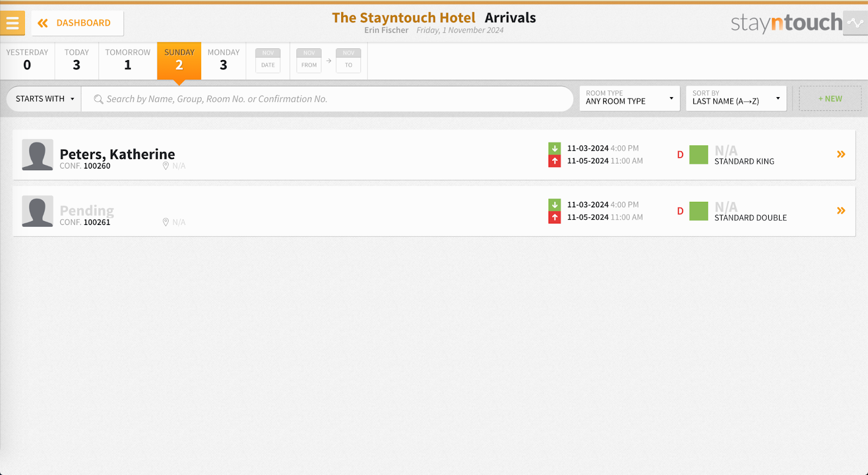
Task: Create a new reservation with + NEW
Action: point(830,98)
